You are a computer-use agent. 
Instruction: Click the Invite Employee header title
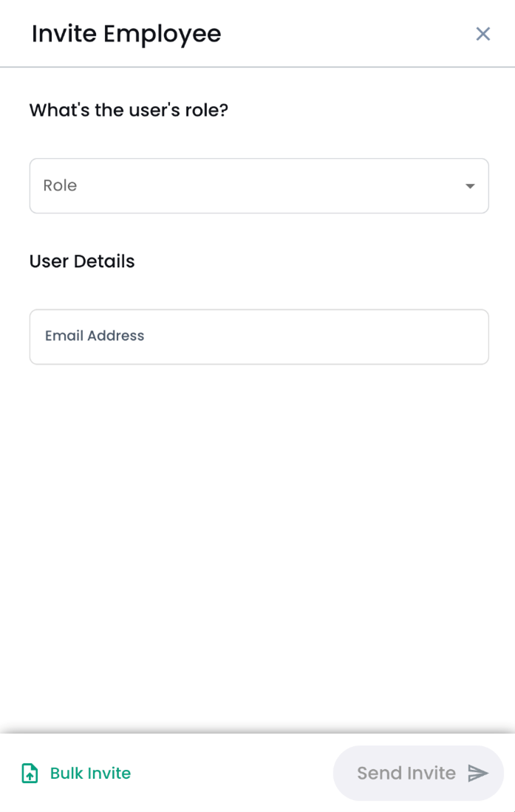click(126, 34)
